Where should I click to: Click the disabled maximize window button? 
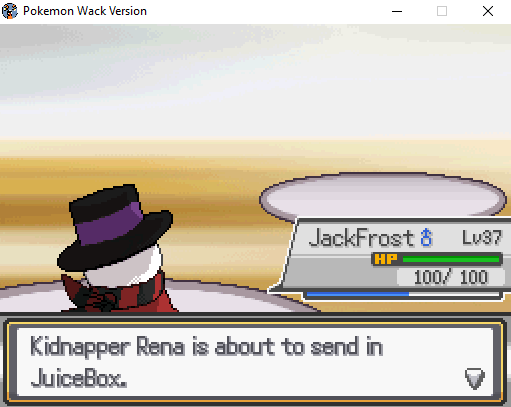point(442,11)
